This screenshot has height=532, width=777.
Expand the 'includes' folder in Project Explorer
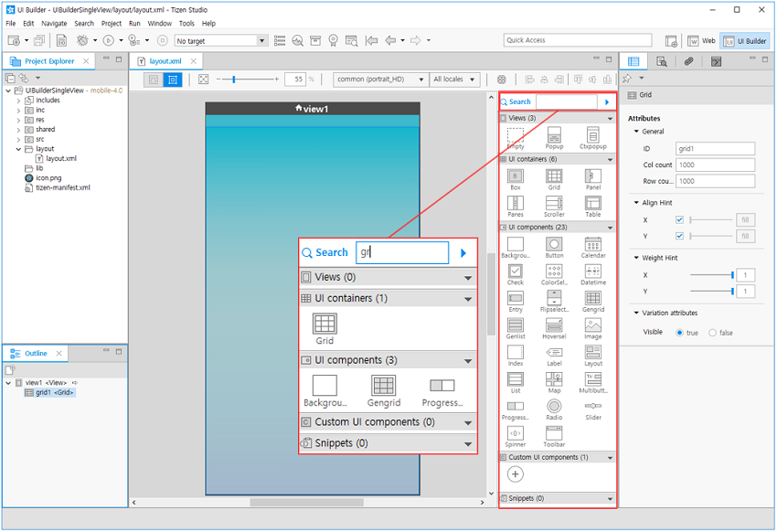coord(18,101)
